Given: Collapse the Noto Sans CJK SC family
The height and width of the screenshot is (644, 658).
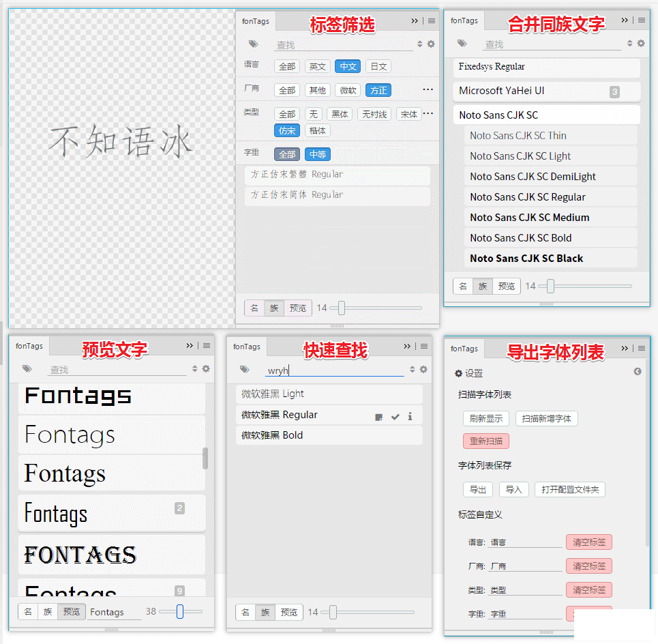Looking at the screenshot, I should click(x=546, y=115).
